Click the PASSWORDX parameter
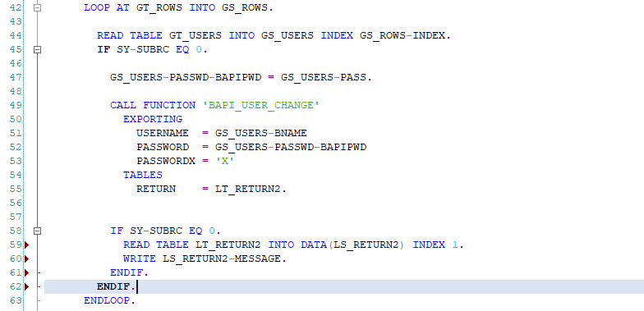This screenshot has height=311, width=644. (x=166, y=161)
